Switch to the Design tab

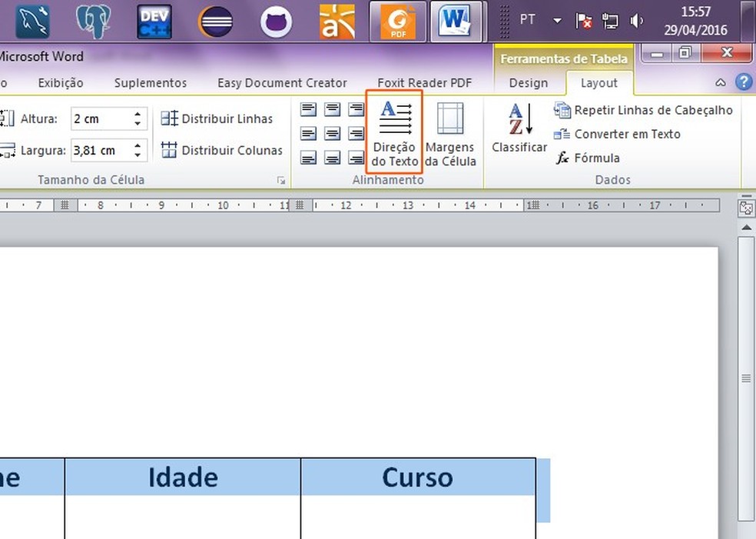(x=529, y=82)
